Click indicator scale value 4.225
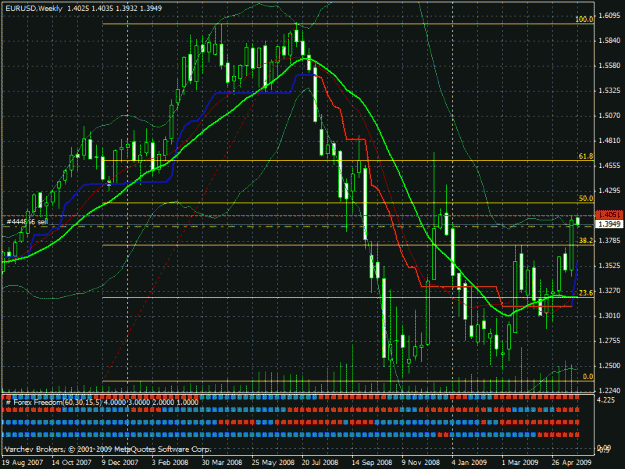 pyautogui.click(x=606, y=400)
